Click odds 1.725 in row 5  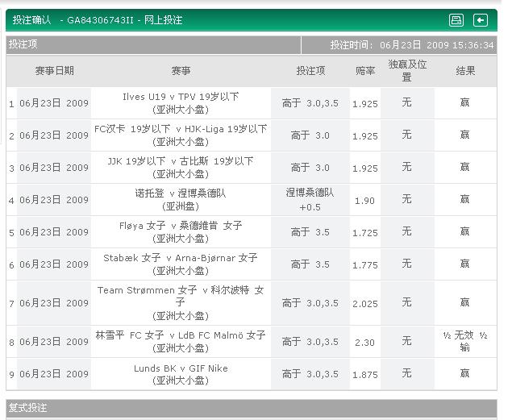pos(364,233)
